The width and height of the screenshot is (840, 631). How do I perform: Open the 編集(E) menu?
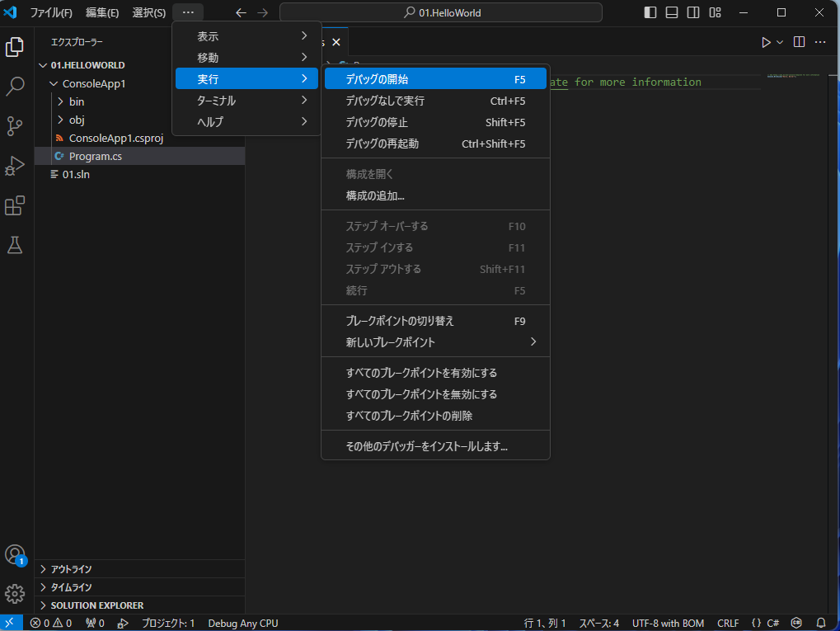click(101, 12)
